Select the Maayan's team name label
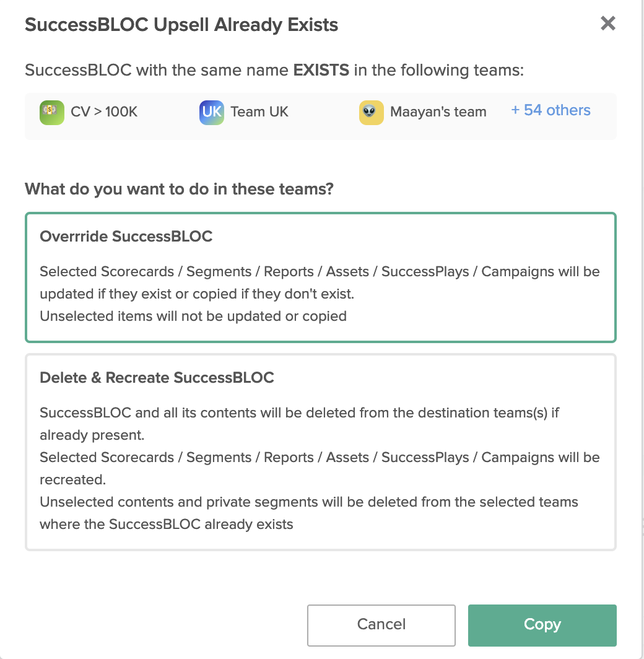Image resolution: width=644 pixels, height=659 pixels. [438, 111]
